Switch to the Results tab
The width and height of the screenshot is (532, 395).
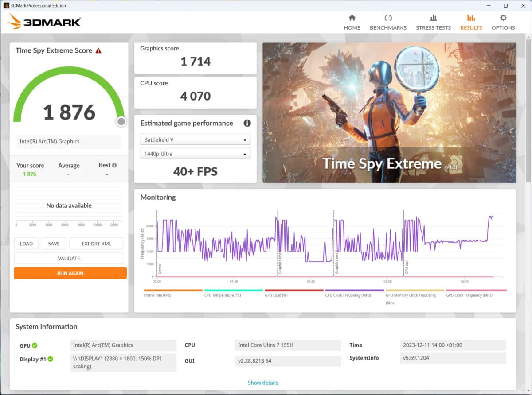coord(471,22)
